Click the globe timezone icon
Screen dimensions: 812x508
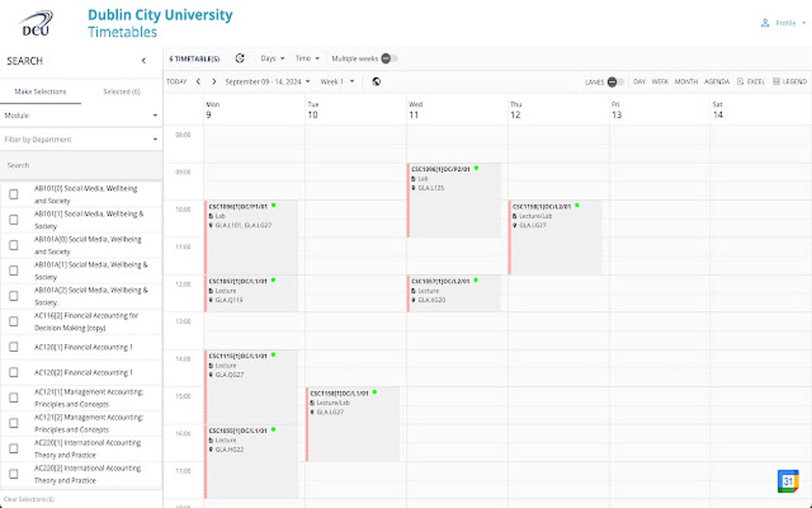point(377,81)
